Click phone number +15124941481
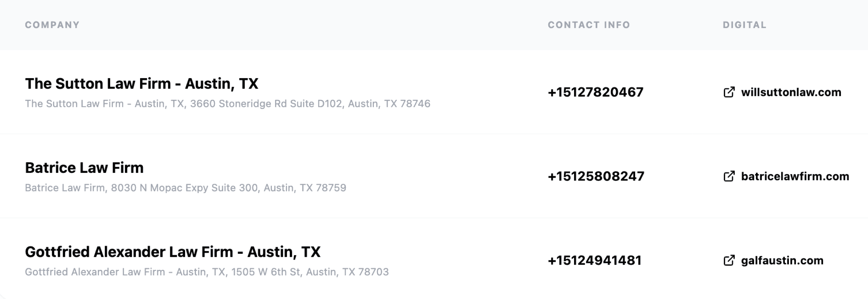Screen dimensions: 868x299 point(594,261)
